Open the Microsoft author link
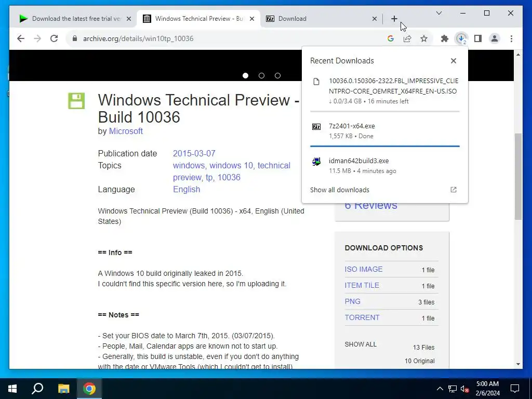Screen dimensions: 532x399 pos(126,131)
